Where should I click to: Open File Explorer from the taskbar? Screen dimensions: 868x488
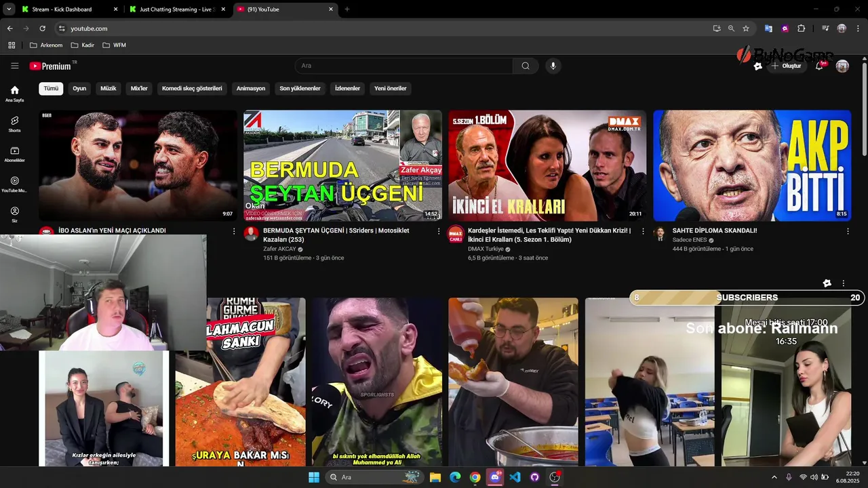(435, 477)
